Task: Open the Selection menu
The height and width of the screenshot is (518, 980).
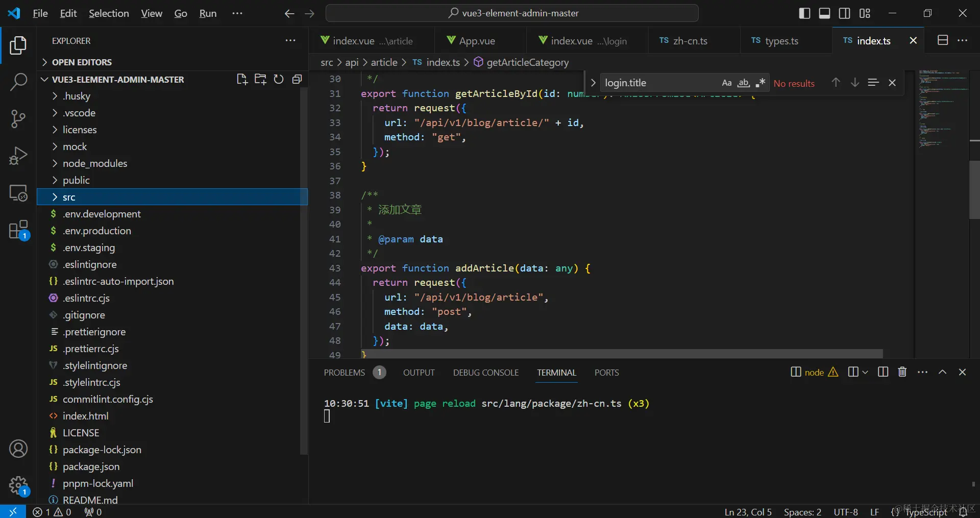Action: coord(109,13)
